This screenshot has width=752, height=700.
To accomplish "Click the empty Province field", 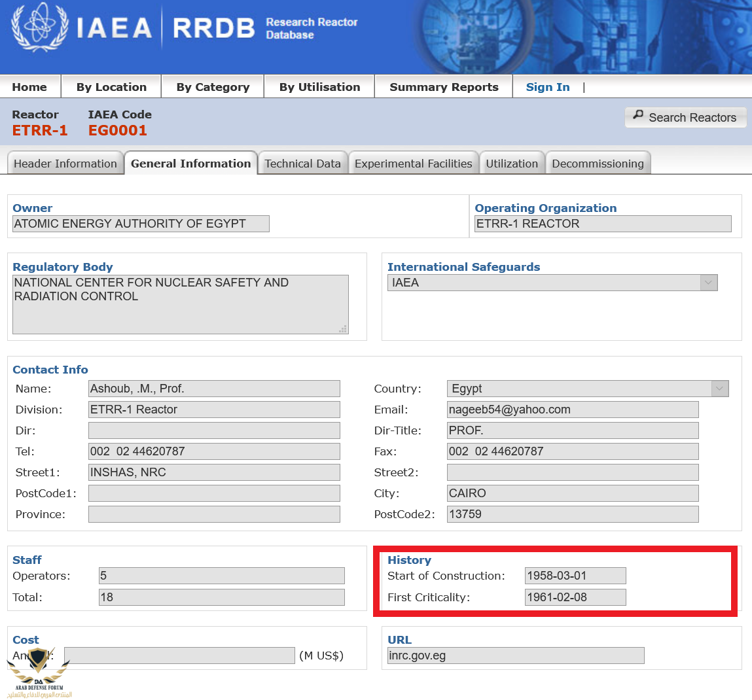I will coord(214,514).
